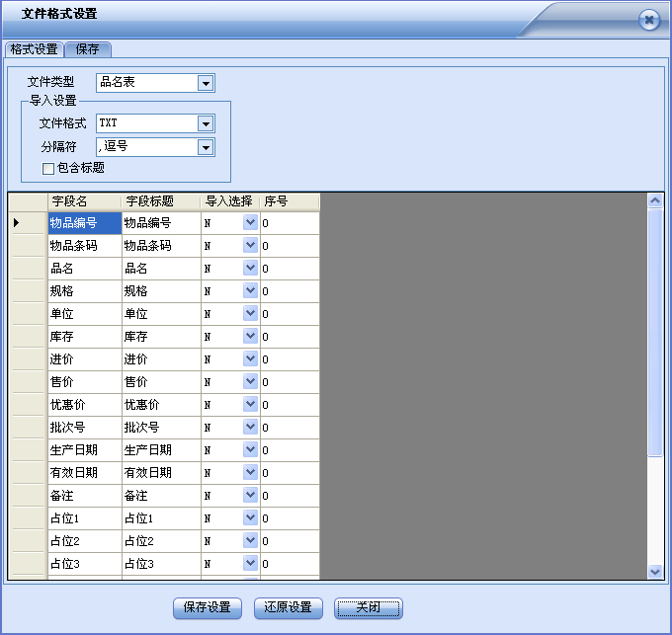Select the 售价 field name cell
Image resolution: width=672 pixels, height=635 pixels.
(85, 382)
